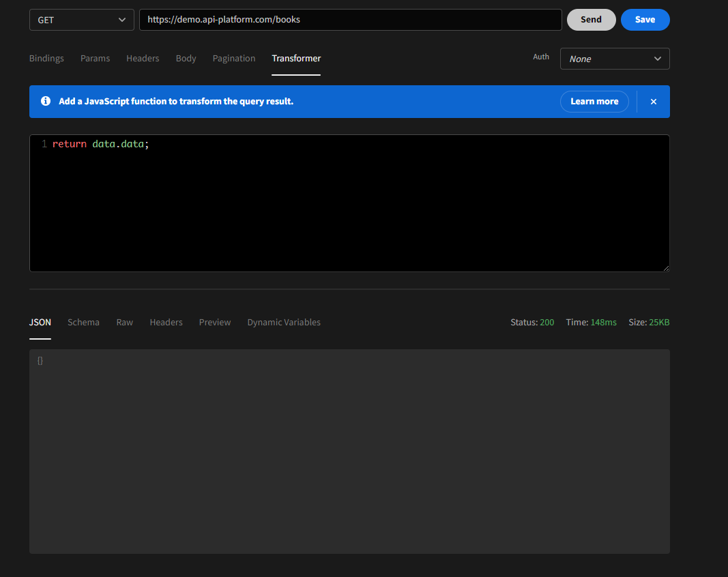Open the Auth dropdown set to None

[614, 59]
